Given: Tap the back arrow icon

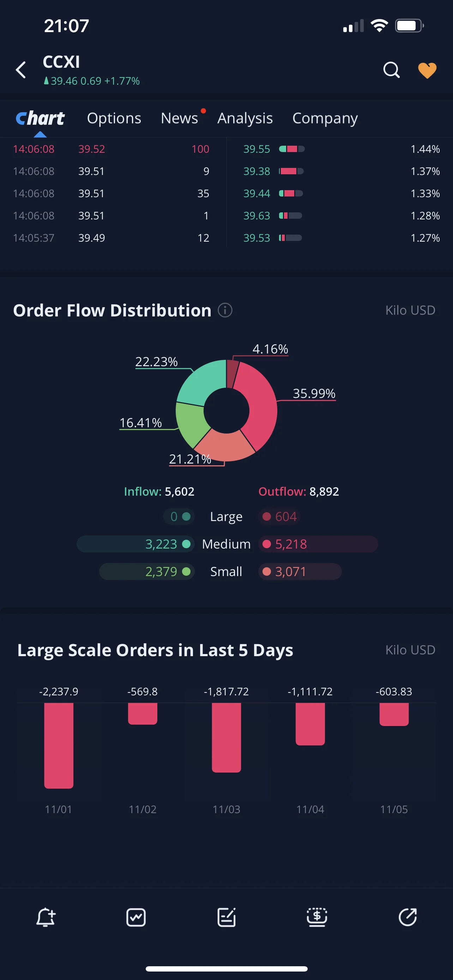Looking at the screenshot, I should tap(21, 71).
